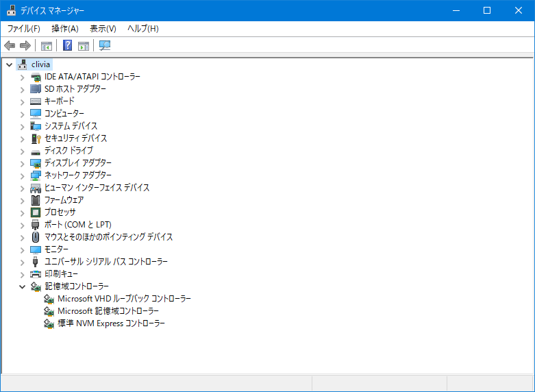
Task: Open the ヘルプ(H) menu
Action: (143, 29)
